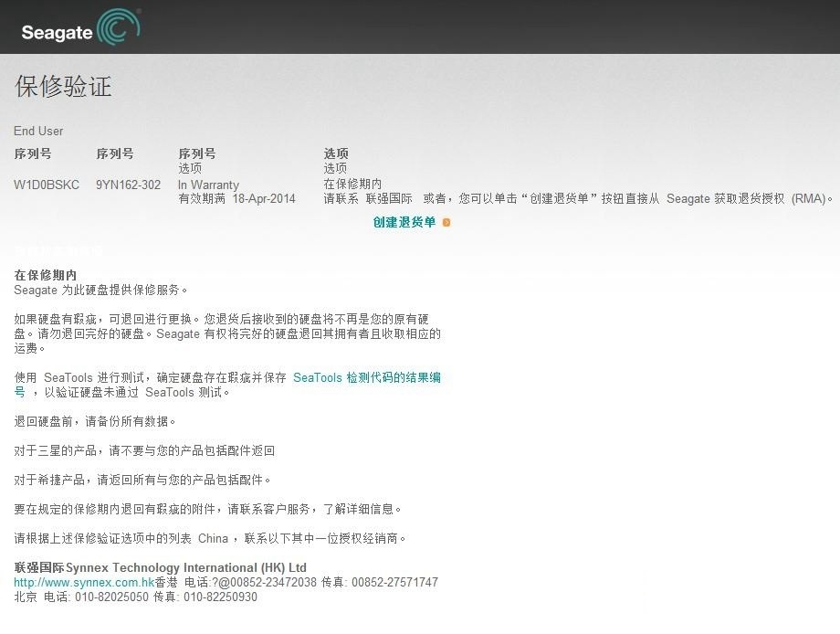This screenshot has height=634, width=840.
Task: Click the 如果硬盘有瑕疵 paragraph
Action: pyautogui.click(x=227, y=333)
